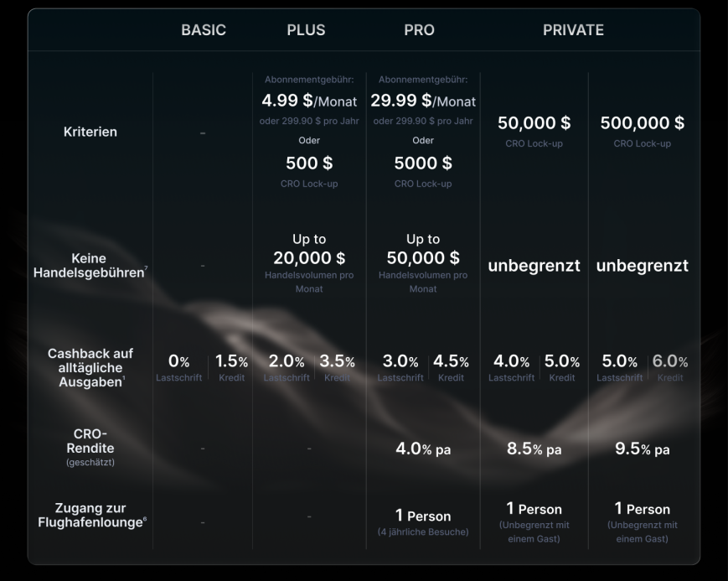Select the PLUS plan column header
Image resolution: width=728 pixels, height=581 pixels.
[306, 30]
